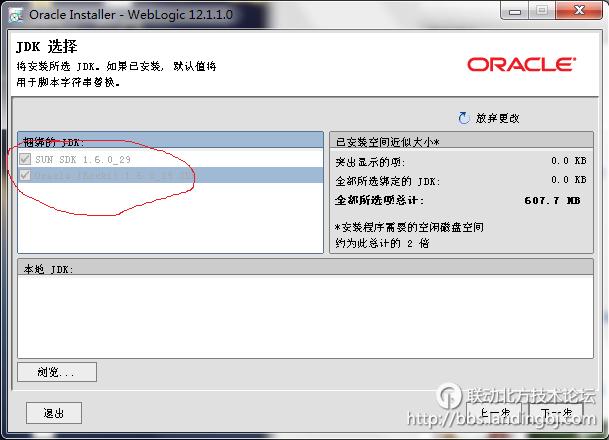Click inside the 本地 JDK list area

tap(305, 317)
